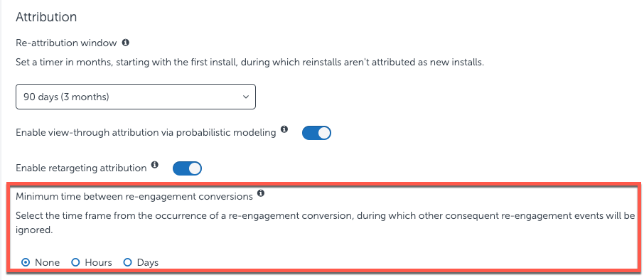Show info for Minimum time between re-engagement
Image resolution: width=644 pixels, height=280 pixels.
pos(261,193)
